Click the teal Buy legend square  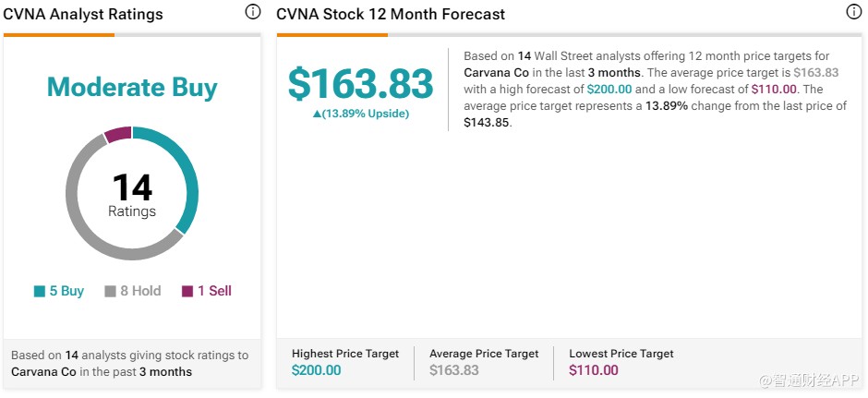click(x=40, y=292)
